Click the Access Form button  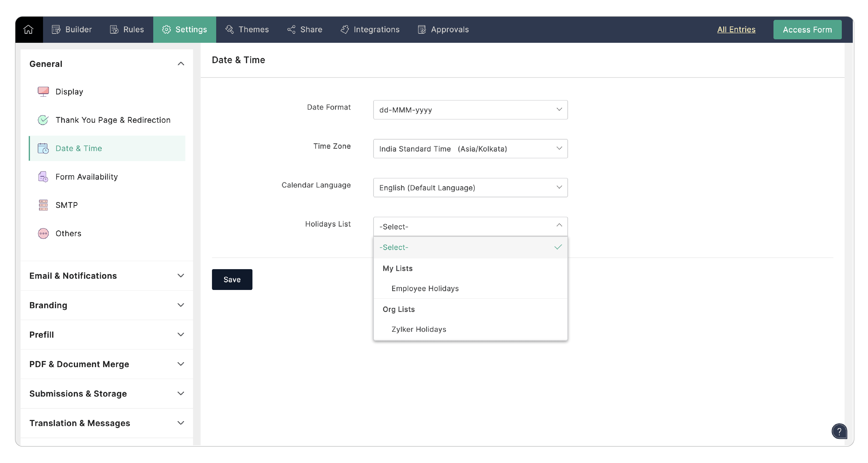pyautogui.click(x=807, y=30)
